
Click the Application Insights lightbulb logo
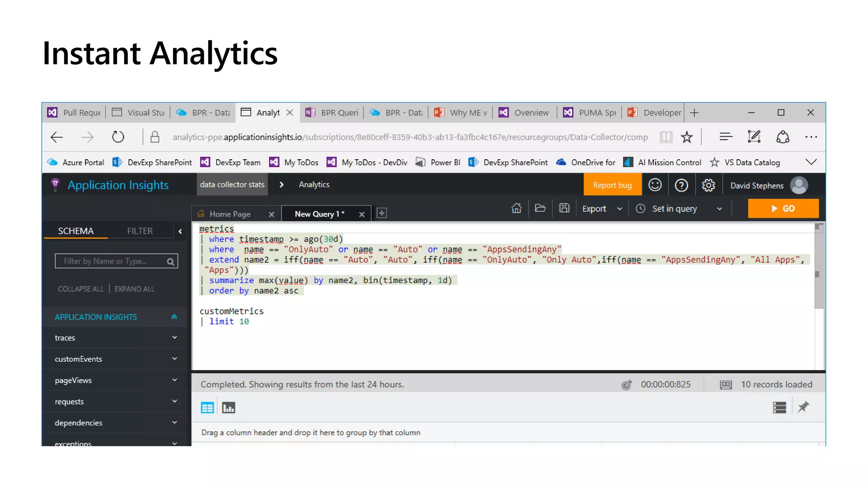(x=55, y=185)
